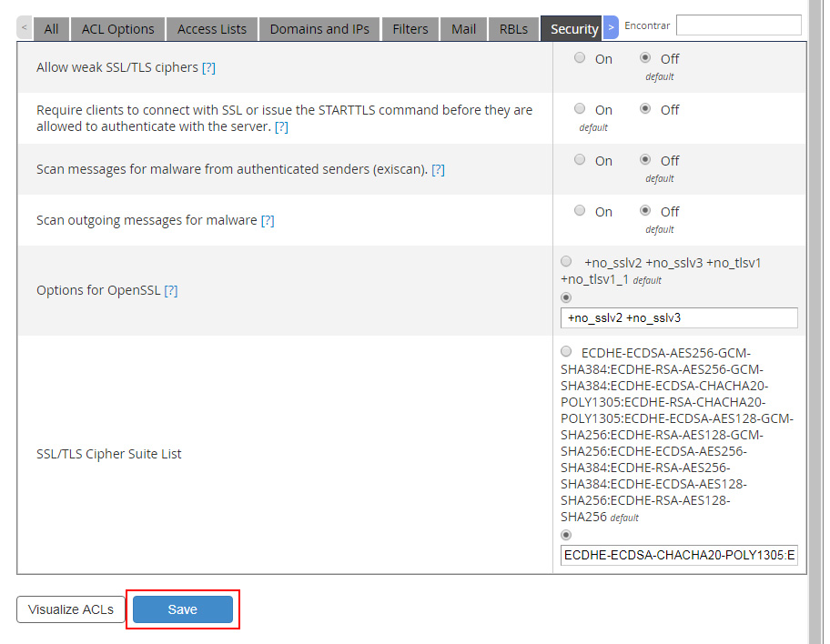The height and width of the screenshot is (644, 830).
Task: Choose default SSL/TLS cipher suite list
Action: [x=567, y=352]
